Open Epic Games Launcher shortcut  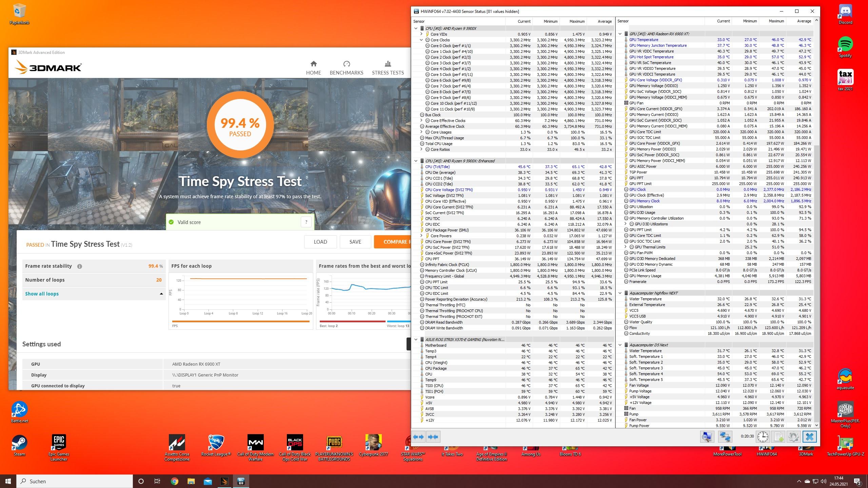click(x=59, y=447)
